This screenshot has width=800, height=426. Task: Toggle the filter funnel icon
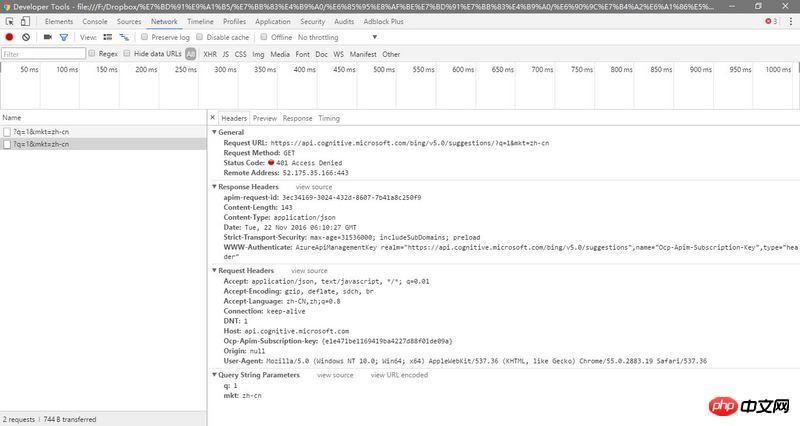click(x=64, y=37)
